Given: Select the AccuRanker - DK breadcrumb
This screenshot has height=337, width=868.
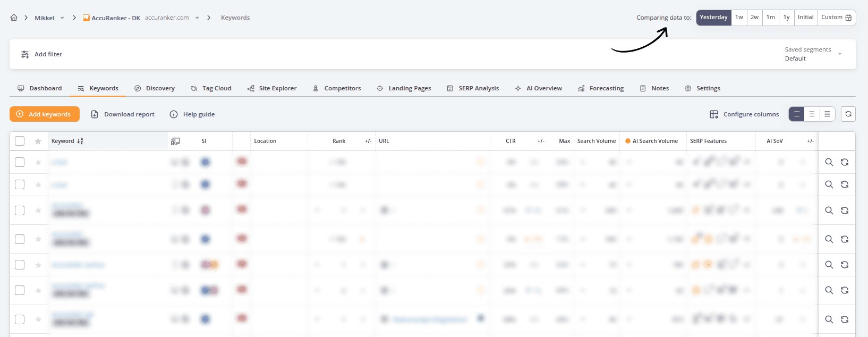Looking at the screenshot, I should click(112, 18).
